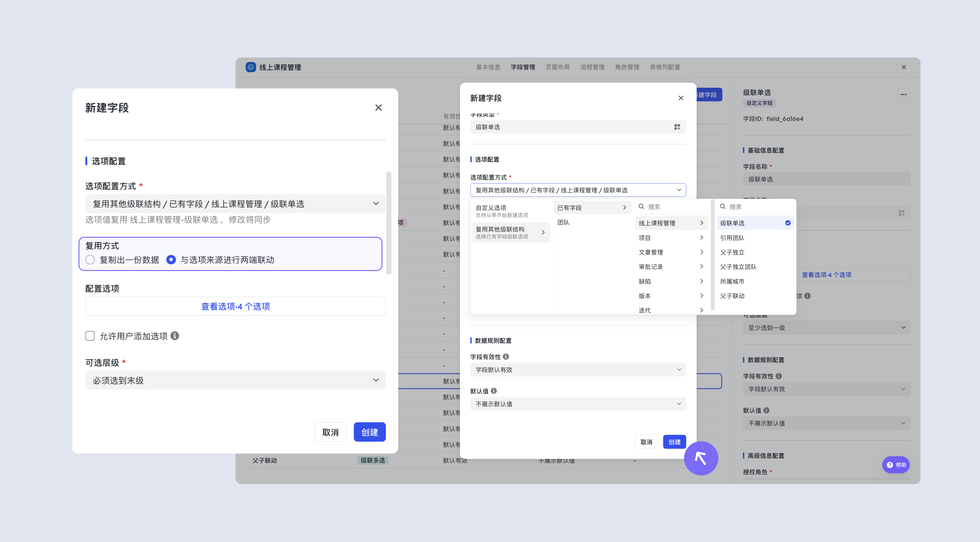The image size is (980, 542).
Task: Open the 帮助 help button
Action: coord(896,465)
